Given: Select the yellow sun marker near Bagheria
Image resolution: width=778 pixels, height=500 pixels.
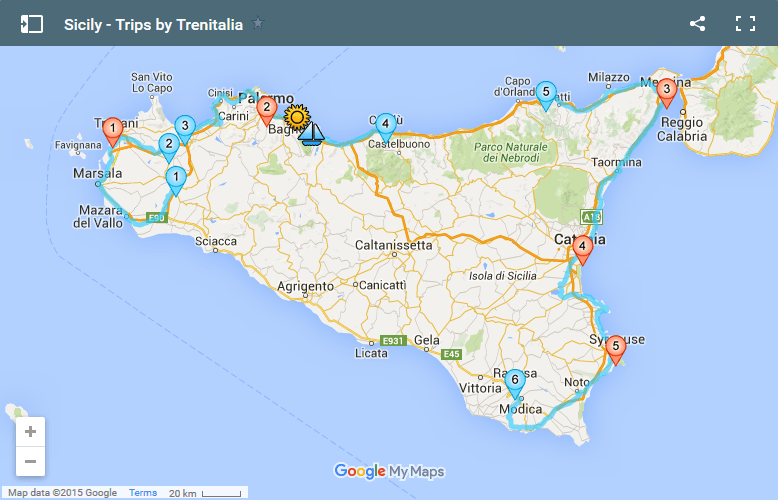Looking at the screenshot, I should tap(297, 118).
